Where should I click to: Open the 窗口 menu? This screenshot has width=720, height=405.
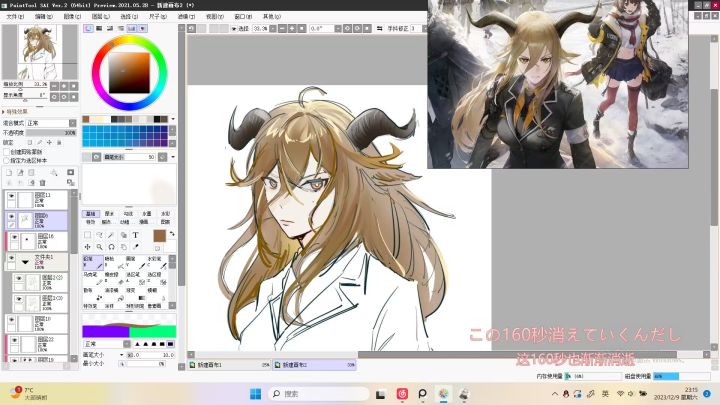click(x=243, y=17)
